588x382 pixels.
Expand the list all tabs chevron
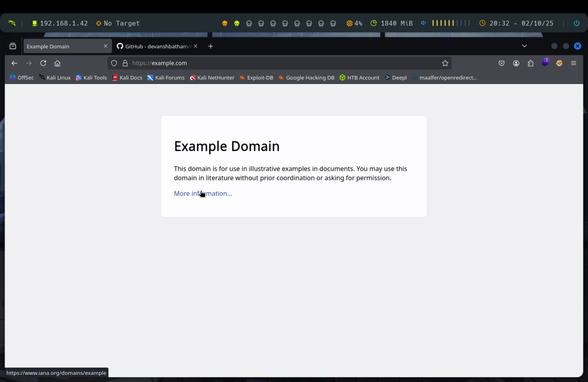[x=524, y=46]
